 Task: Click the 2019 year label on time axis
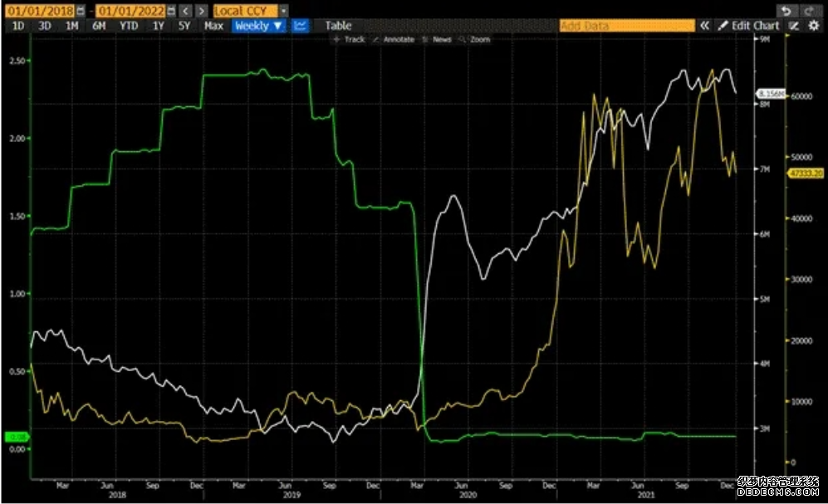point(292,495)
